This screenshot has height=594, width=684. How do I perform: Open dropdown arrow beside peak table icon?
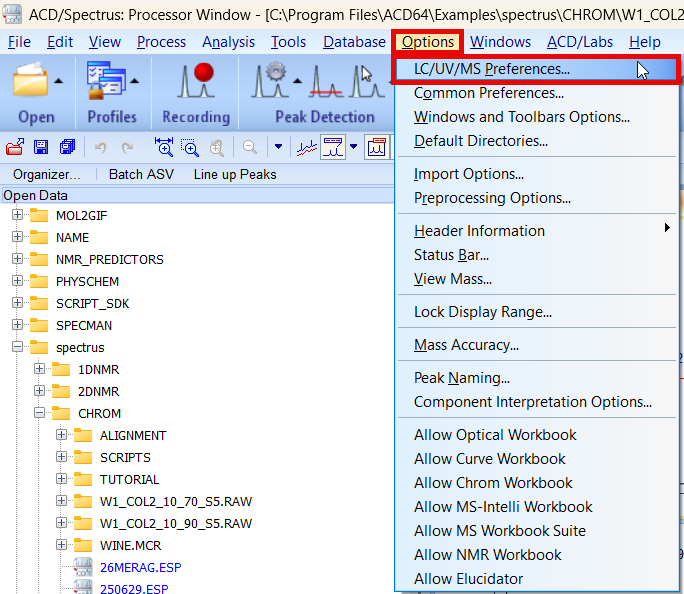(354, 147)
